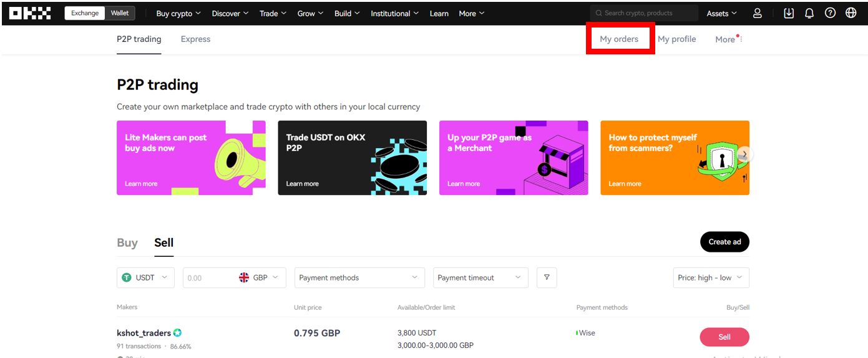Screen dimensions: 868x358
Task: Click the banner carousel next arrow
Action: pos(744,154)
